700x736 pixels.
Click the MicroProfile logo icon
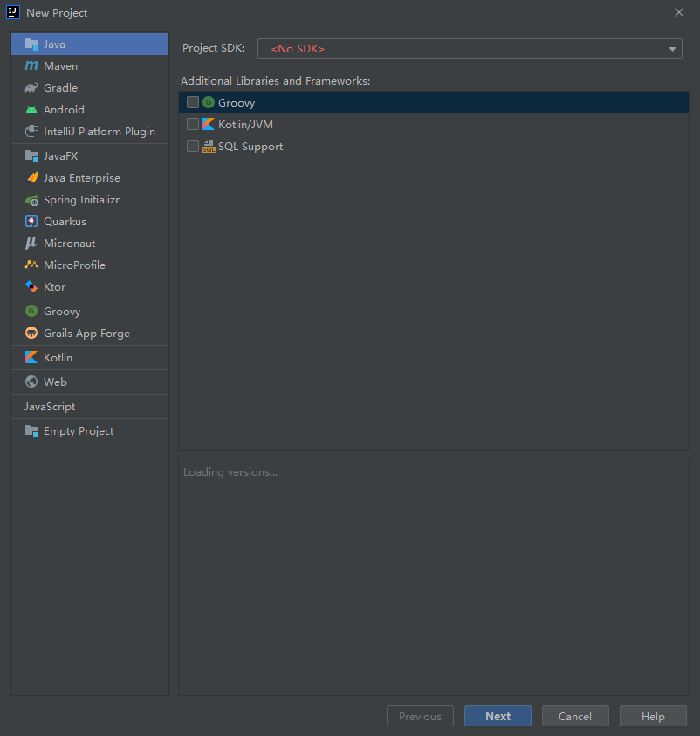pos(31,265)
